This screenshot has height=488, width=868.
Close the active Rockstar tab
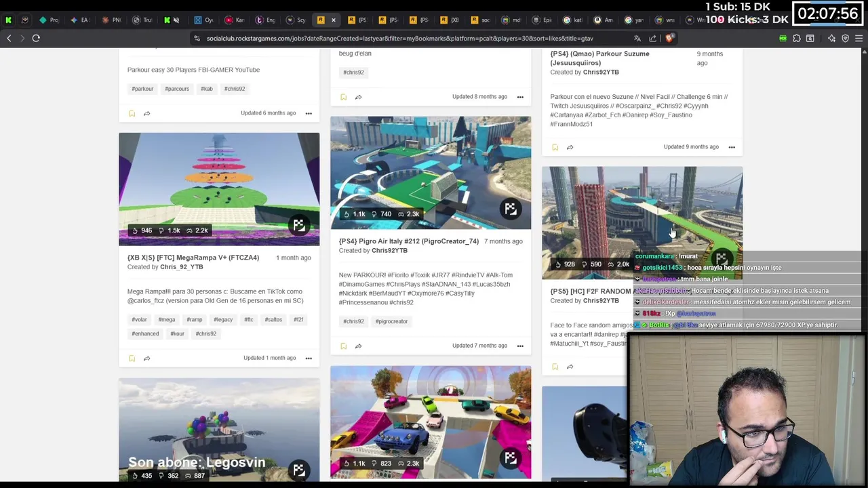(333, 20)
